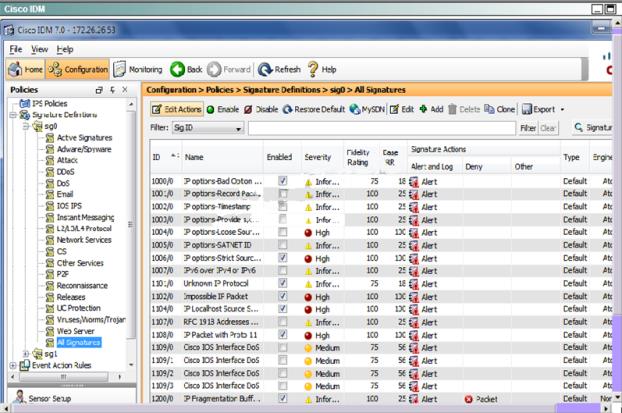Enable the selected signature
Image resolution: width=622 pixels, height=413 pixels.
point(223,109)
